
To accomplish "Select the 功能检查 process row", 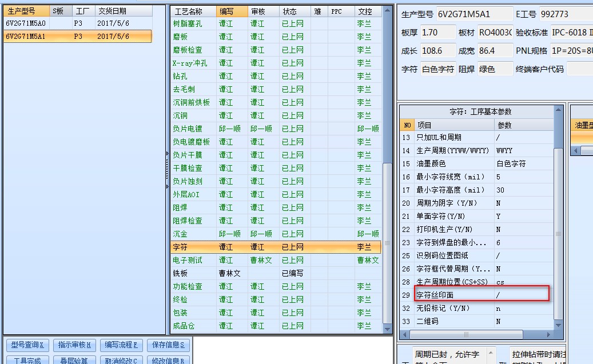I will [276, 286].
